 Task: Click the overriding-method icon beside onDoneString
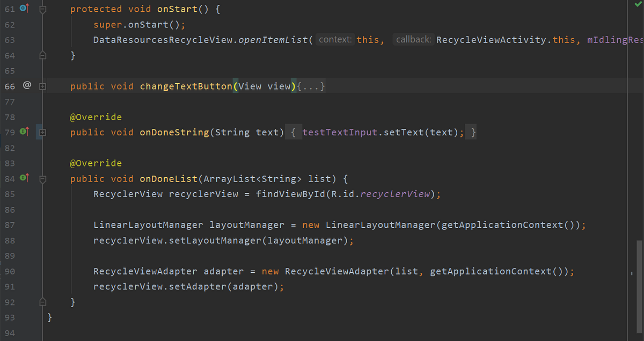[23, 132]
